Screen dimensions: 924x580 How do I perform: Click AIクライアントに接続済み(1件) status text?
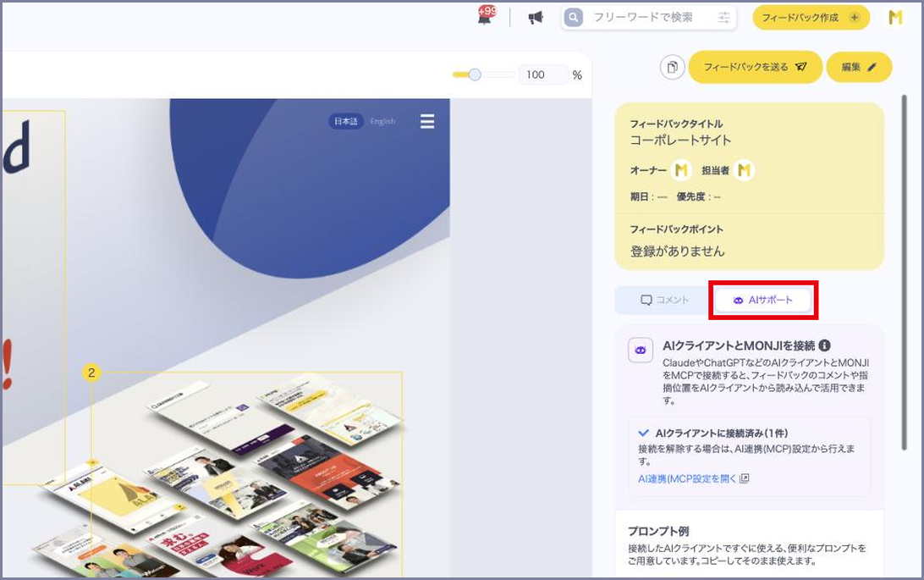(721, 434)
